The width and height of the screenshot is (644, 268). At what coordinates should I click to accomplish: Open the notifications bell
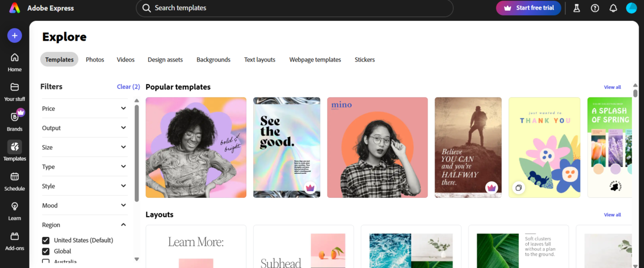(613, 8)
